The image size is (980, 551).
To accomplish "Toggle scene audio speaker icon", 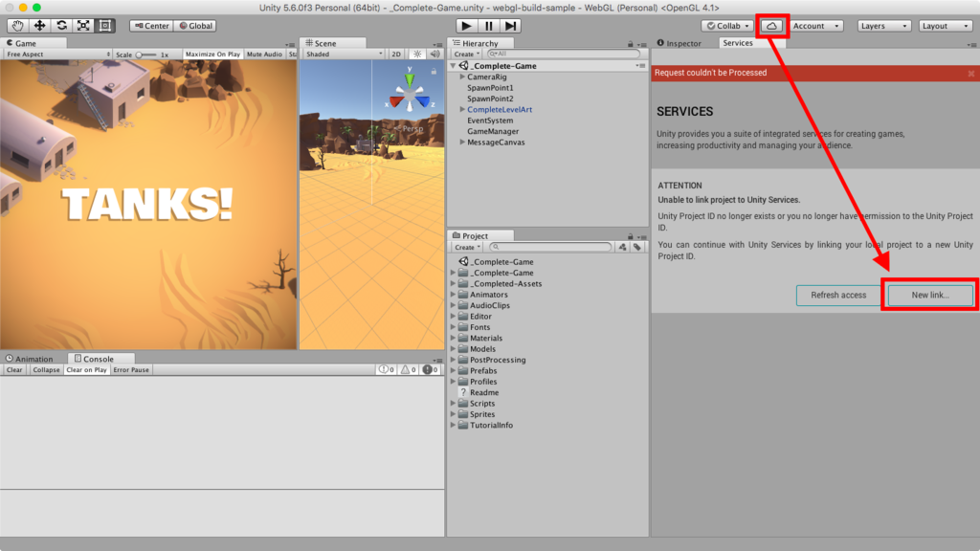I will coord(435,54).
